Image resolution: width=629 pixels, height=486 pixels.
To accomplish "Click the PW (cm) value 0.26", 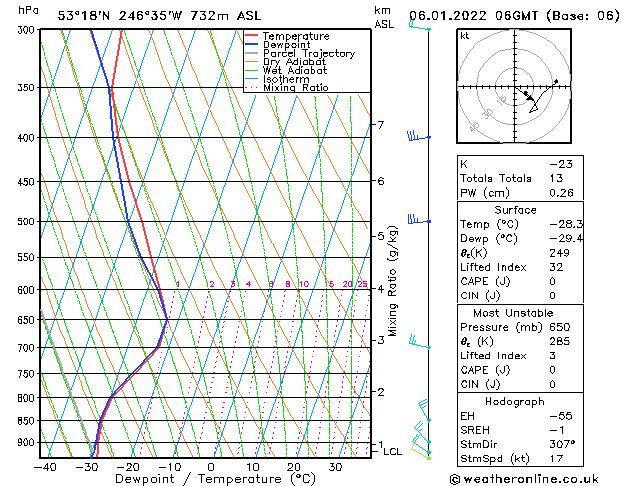I will coord(561,193).
